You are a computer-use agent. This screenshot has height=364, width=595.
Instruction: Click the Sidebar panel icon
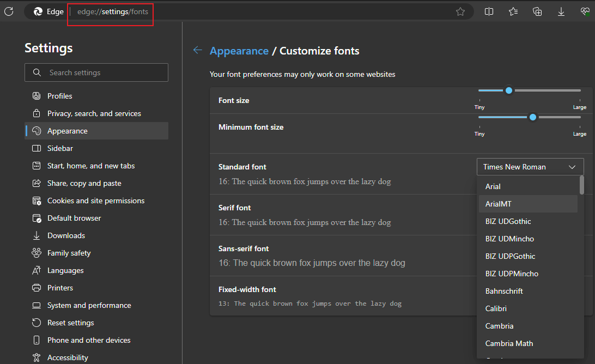click(37, 148)
